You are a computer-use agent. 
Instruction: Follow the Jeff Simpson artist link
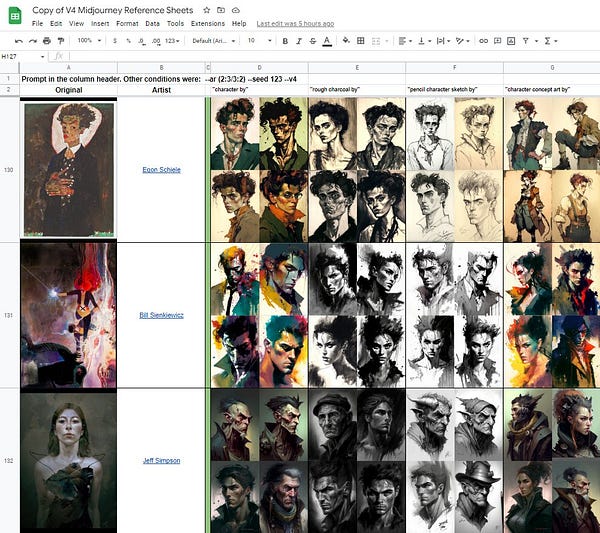coord(161,461)
